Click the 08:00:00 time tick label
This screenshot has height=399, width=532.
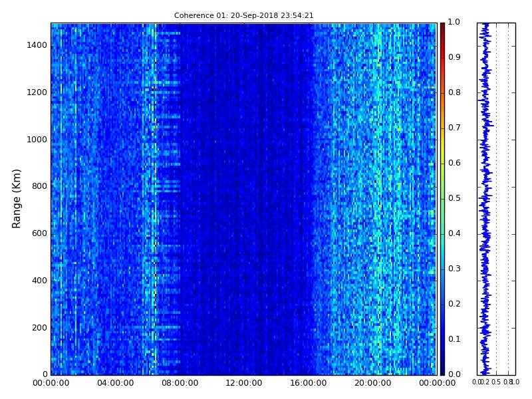pos(180,383)
